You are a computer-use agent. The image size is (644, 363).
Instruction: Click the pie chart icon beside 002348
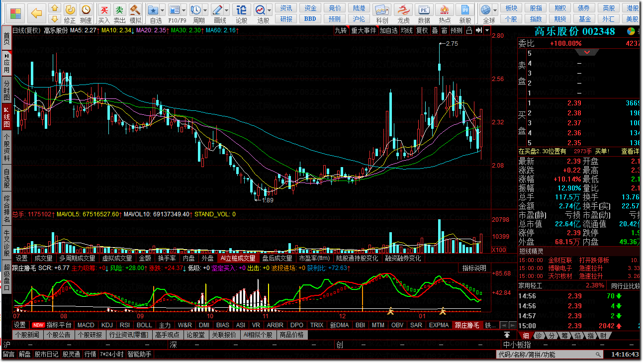(x=631, y=31)
